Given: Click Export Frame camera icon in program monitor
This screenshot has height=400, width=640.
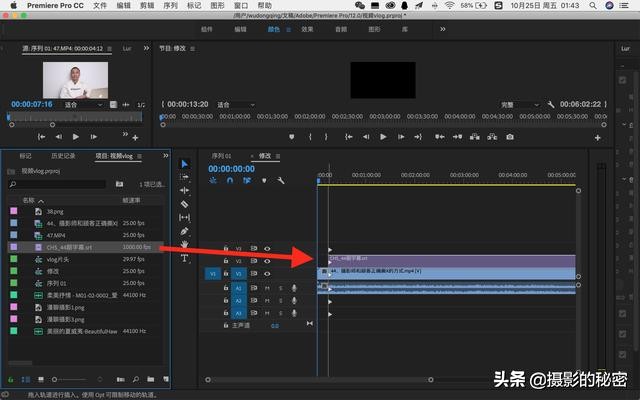Looking at the screenshot, I should 510,137.
